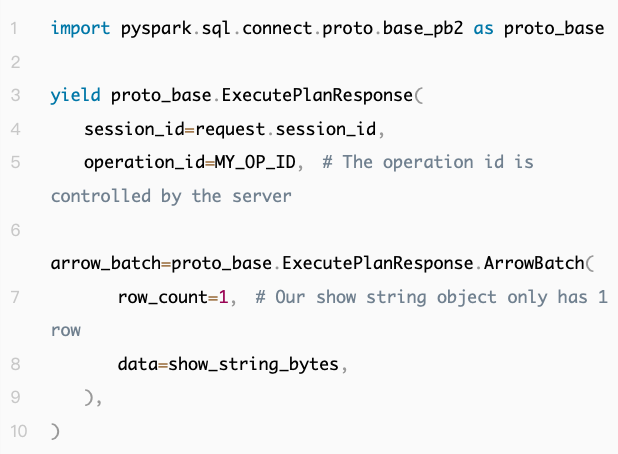Click 'ArrowBatch' class name on line 6
This screenshot has width=618, height=454.
pos(534,263)
